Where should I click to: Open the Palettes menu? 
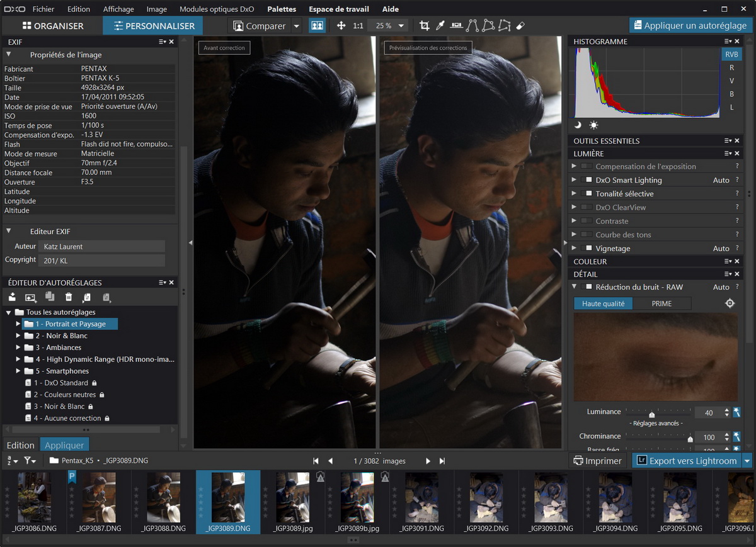point(282,9)
